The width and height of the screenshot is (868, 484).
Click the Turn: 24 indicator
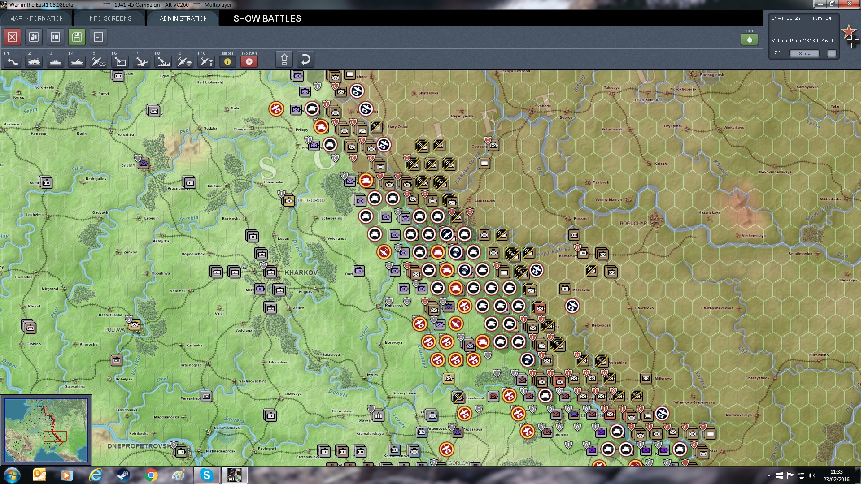tap(821, 18)
